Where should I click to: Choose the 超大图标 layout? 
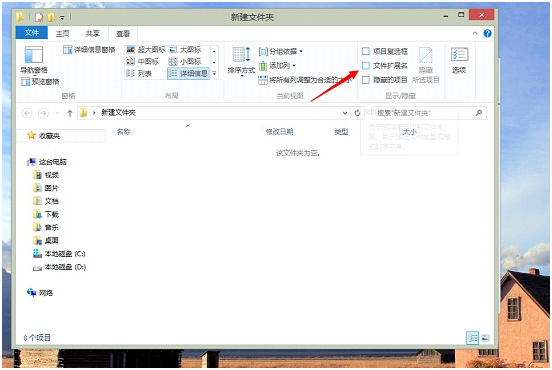pos(146,50)
